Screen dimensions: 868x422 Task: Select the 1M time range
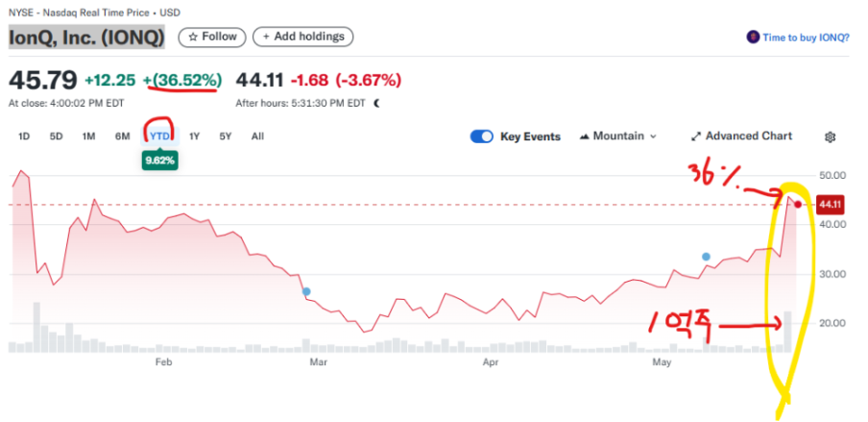click(x=88, y=136)
